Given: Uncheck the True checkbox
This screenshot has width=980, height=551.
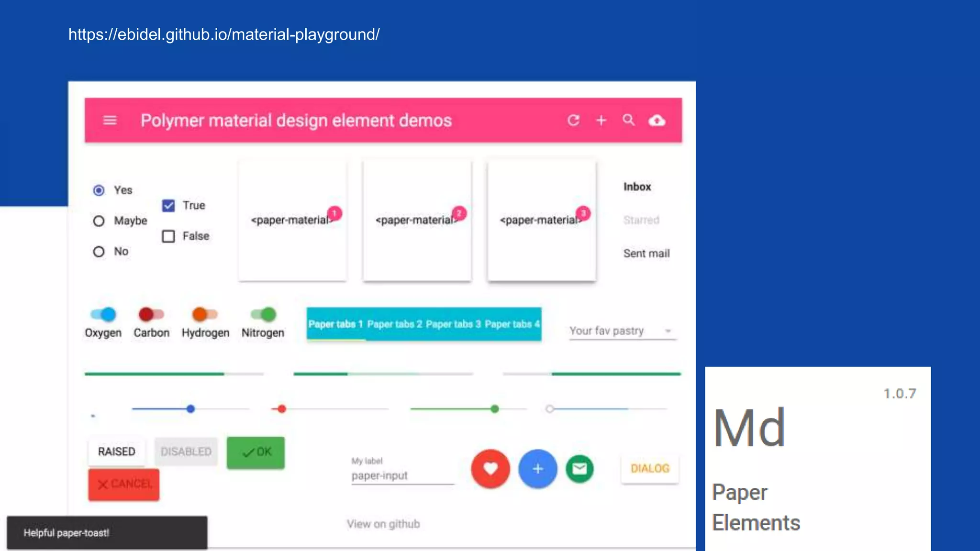Looking at the screenshot, I should tap(168, 206).
